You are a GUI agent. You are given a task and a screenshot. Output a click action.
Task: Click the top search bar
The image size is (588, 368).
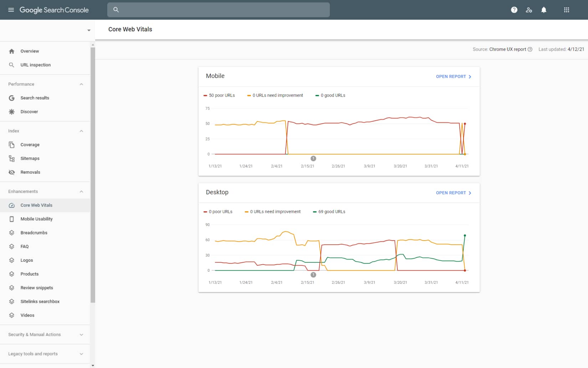(218, 10)
